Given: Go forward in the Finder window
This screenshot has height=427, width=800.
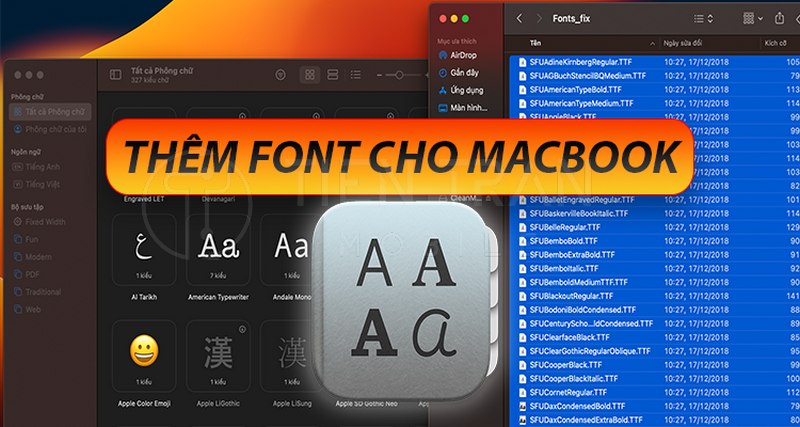Looking at the screenshot, I should pyautogui.click(x=539, y=18).
